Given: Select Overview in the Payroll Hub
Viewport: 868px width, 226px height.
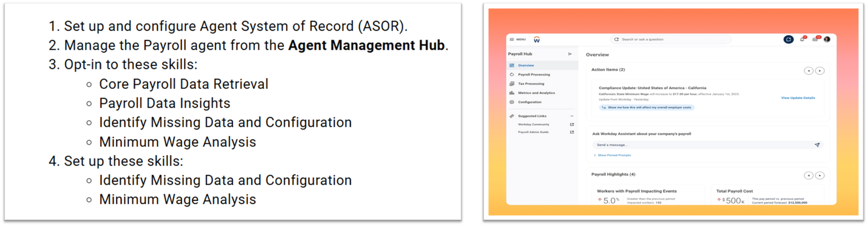Looking at the screenshot, I should (x=526, y=65).
